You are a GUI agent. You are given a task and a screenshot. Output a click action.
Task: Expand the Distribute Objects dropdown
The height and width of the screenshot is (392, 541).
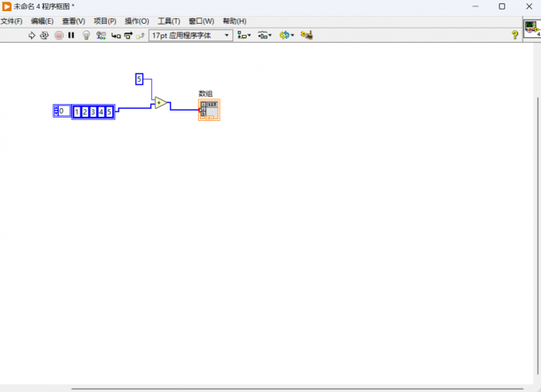click(x=265, y=35)
